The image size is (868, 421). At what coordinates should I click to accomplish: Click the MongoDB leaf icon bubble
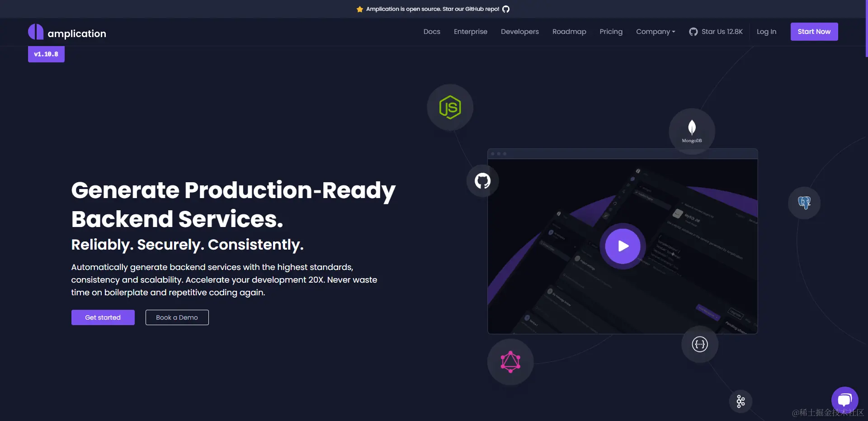pyautogui.click(x=692, y=131)
